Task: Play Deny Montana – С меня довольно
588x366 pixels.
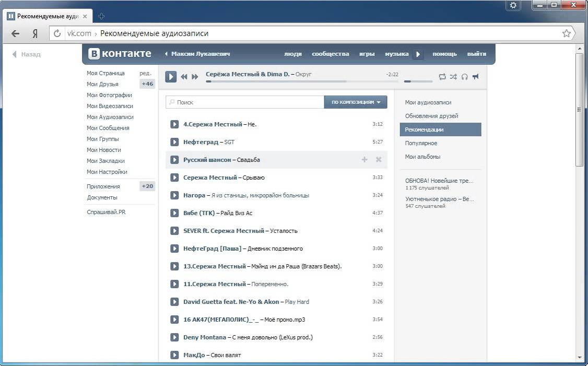Action: coord(174,337)
